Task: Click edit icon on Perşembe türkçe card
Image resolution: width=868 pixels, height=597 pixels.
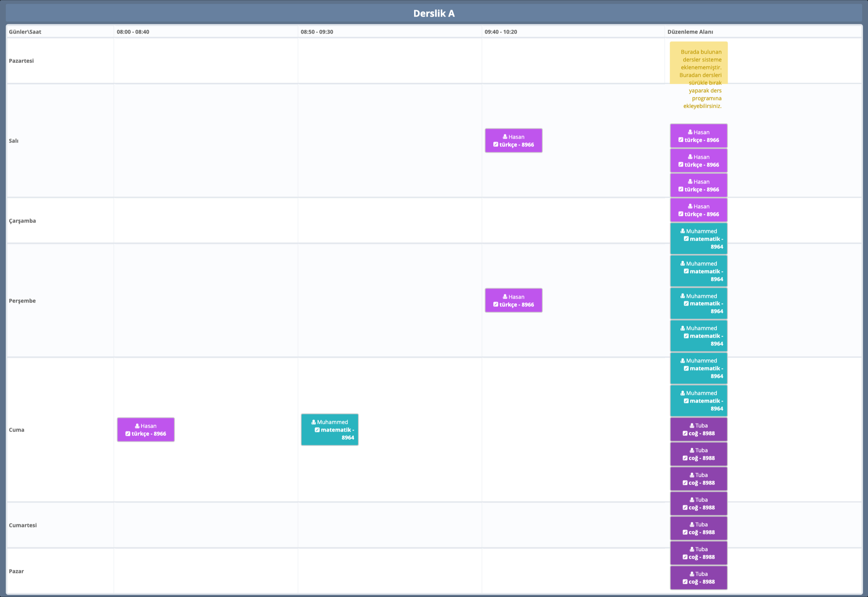Action: point(496,304)
